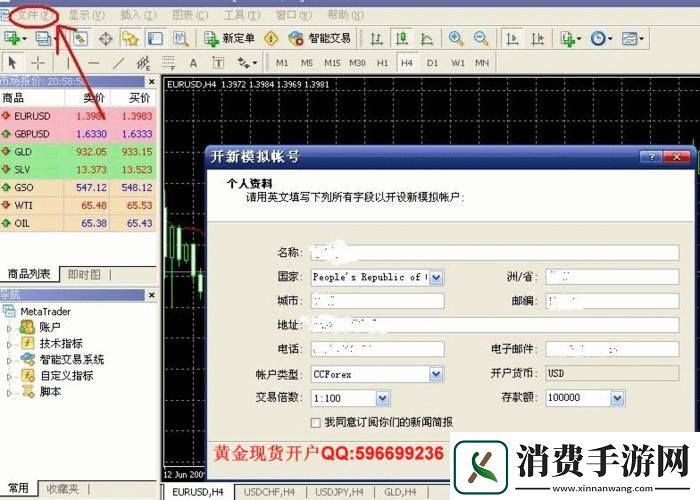Open the Strategy Tester icon

coord(180,39)
